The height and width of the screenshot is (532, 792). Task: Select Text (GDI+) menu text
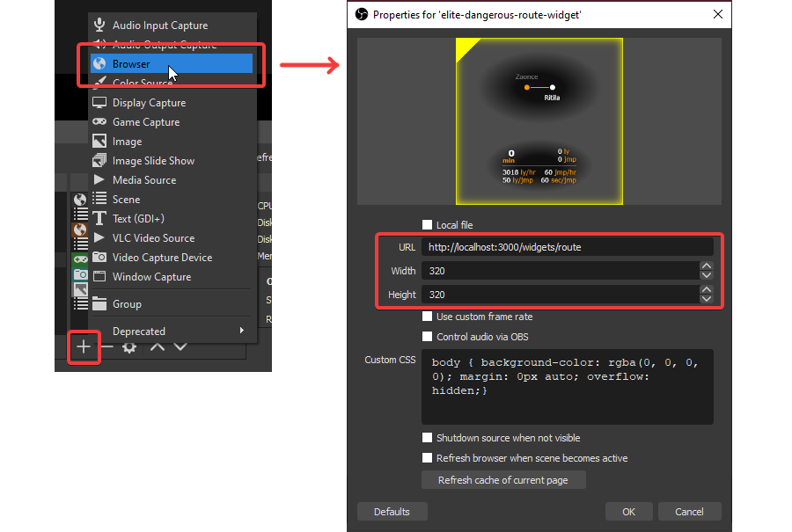point(138,219)
